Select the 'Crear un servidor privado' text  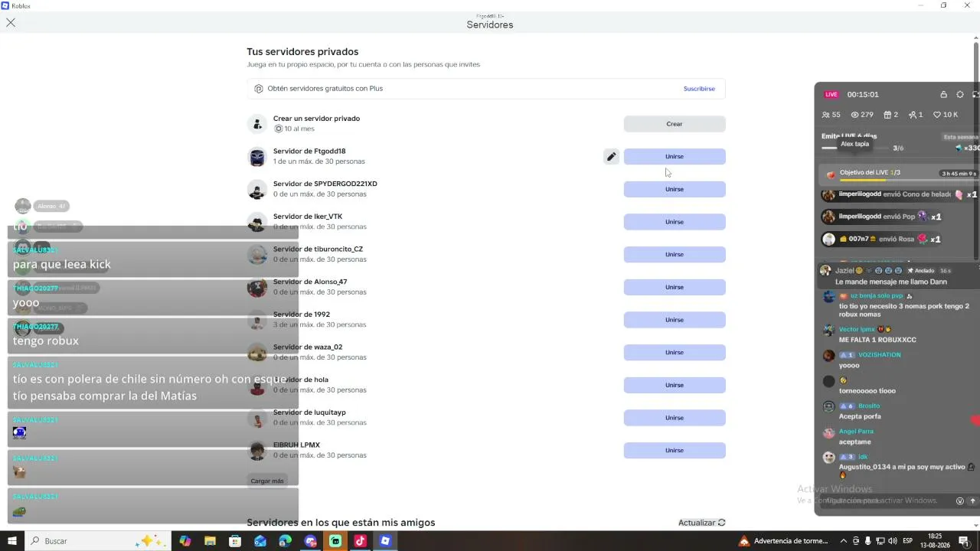[x=316, y=119]
